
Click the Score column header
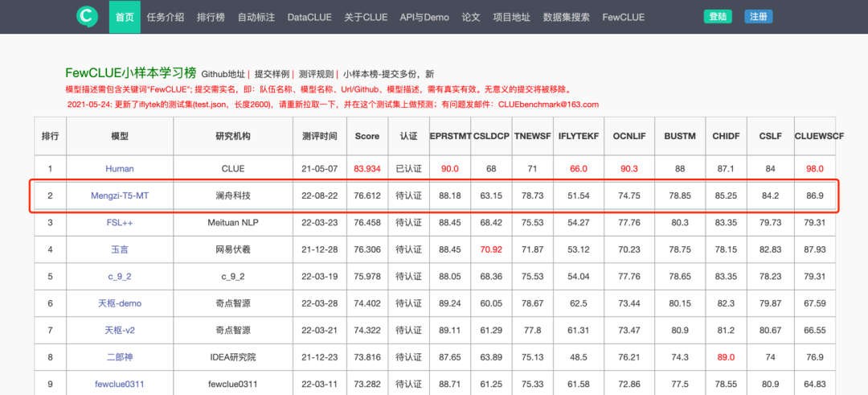[367, 136]
